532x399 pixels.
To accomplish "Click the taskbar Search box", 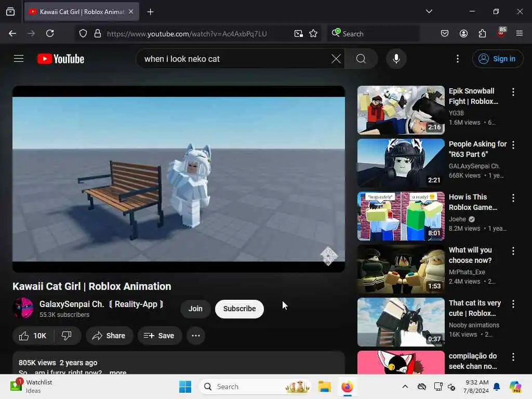I will [255, 387].
